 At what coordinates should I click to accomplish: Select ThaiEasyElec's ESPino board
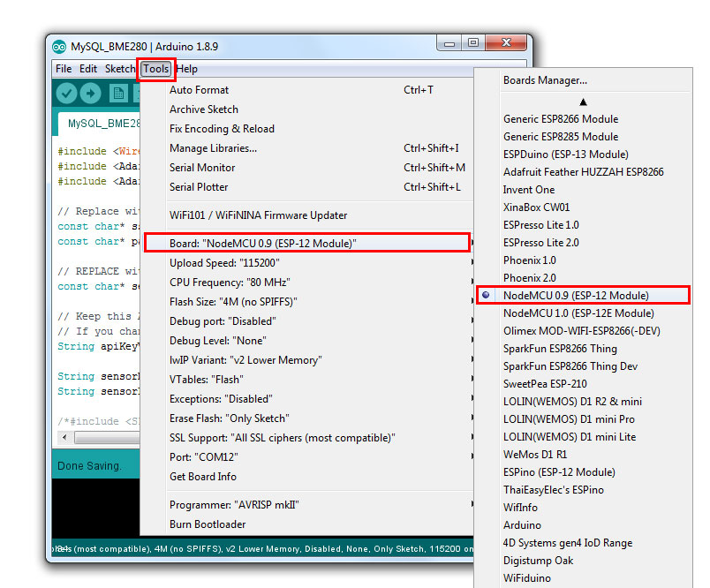click(x=583, y=490)
